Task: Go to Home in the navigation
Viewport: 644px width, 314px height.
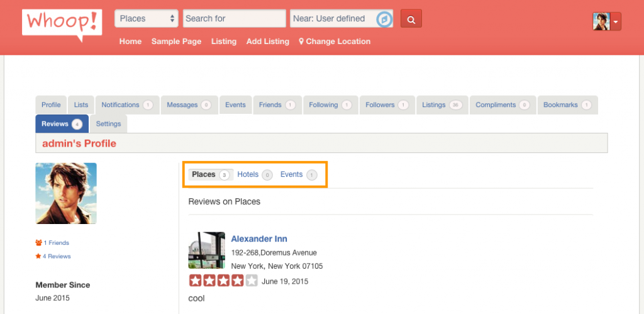Action: click(131, 42)
